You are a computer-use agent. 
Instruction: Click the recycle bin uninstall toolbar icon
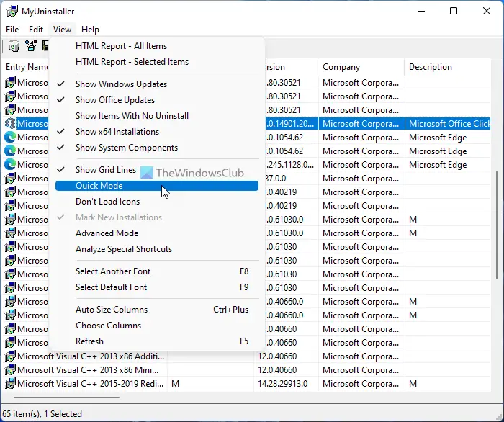coord(14,46)
